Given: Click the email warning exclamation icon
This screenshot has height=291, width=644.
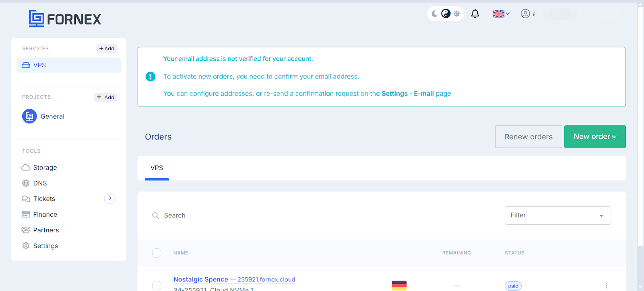Looking at the screenshot, I should [x=151, y=76].
